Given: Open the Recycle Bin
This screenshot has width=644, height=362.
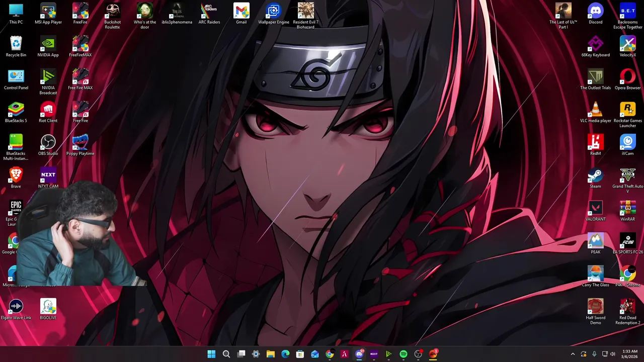Looking at the screenshot, I should (16, 46).
